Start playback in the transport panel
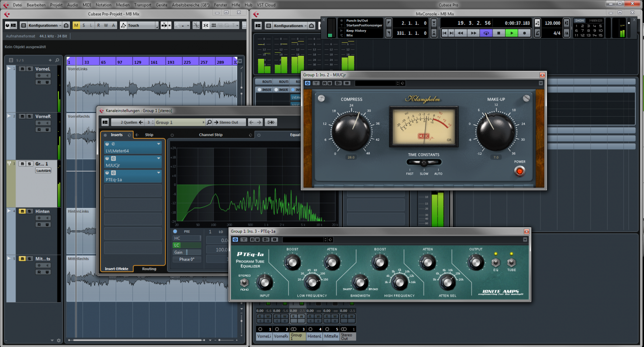The height and width of the screenshot is (347, 644). (511, 33)
